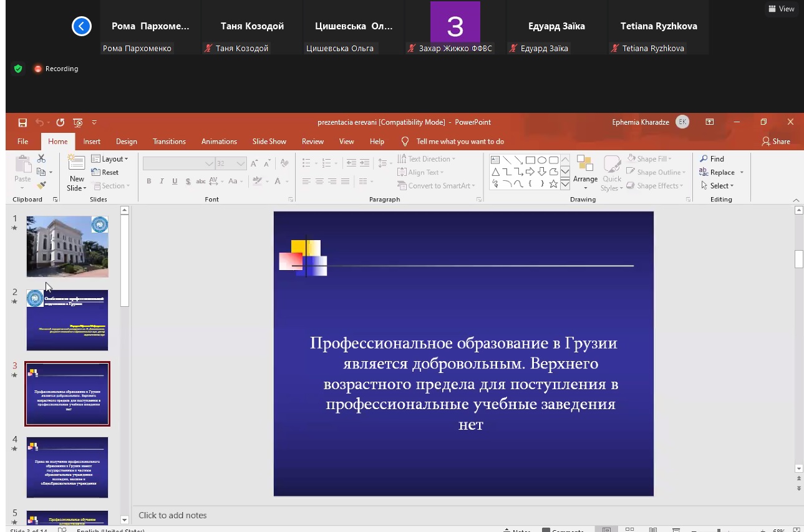Viewport: 804px width, 532px height.
Task: Justify the paragraph text
Action: (346, 181)
